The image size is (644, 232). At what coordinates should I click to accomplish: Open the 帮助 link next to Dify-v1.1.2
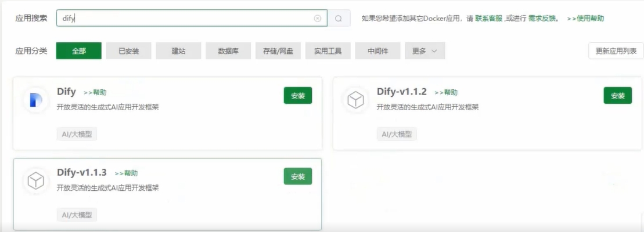(x=446, y=93)
